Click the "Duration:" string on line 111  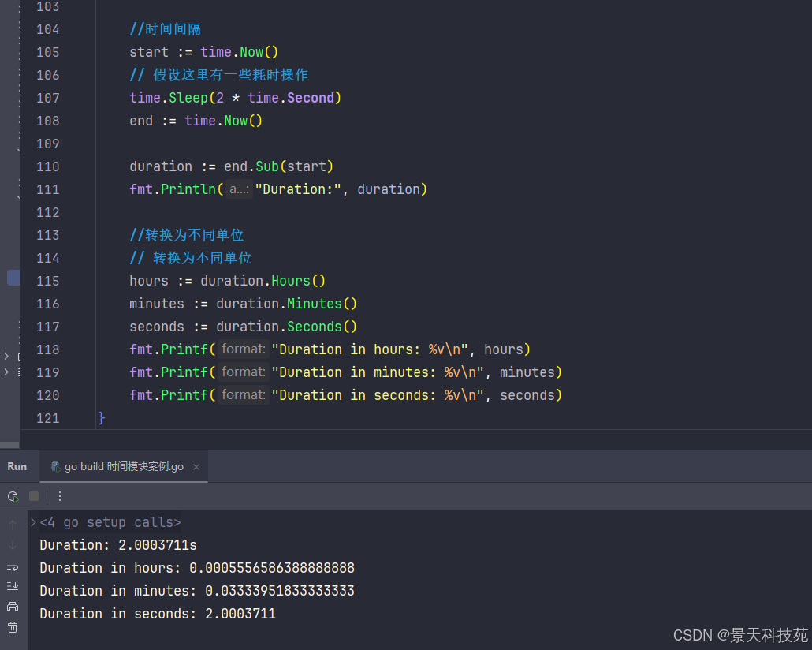[x=298, y=189]
